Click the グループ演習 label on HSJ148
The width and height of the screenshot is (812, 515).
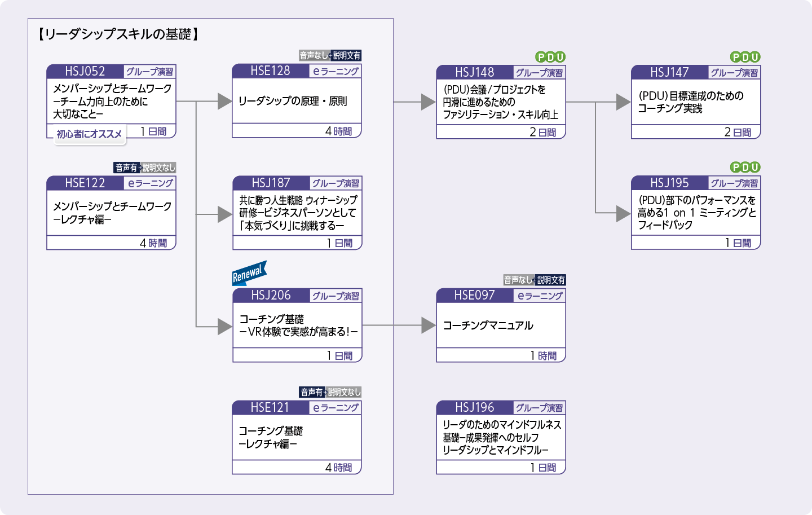click(x=539, y=72)
